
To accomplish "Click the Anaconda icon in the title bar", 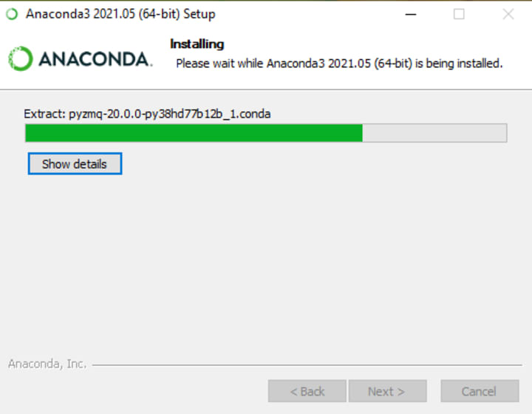I will click(x=12, y=14).
